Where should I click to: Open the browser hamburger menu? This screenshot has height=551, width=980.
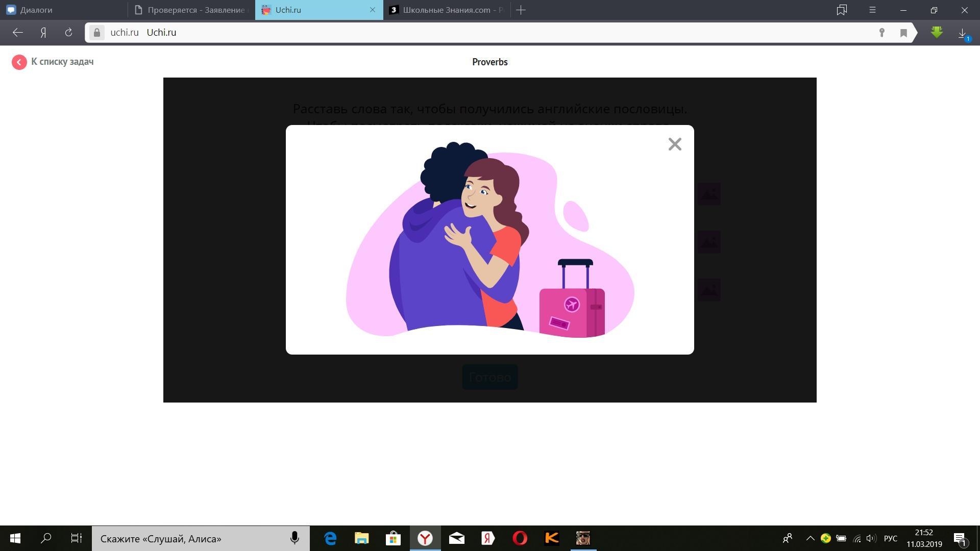872,10
